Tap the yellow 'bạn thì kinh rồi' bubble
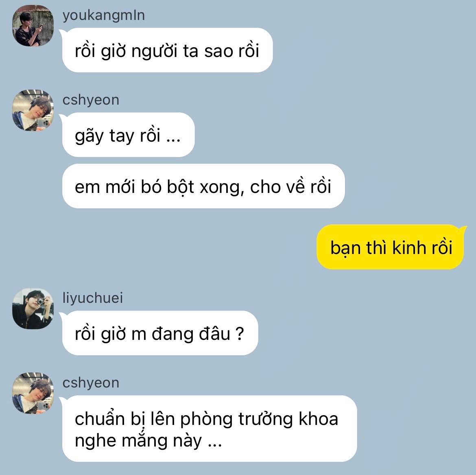Viewport: 476px width, 475px height. coord(391,247)
